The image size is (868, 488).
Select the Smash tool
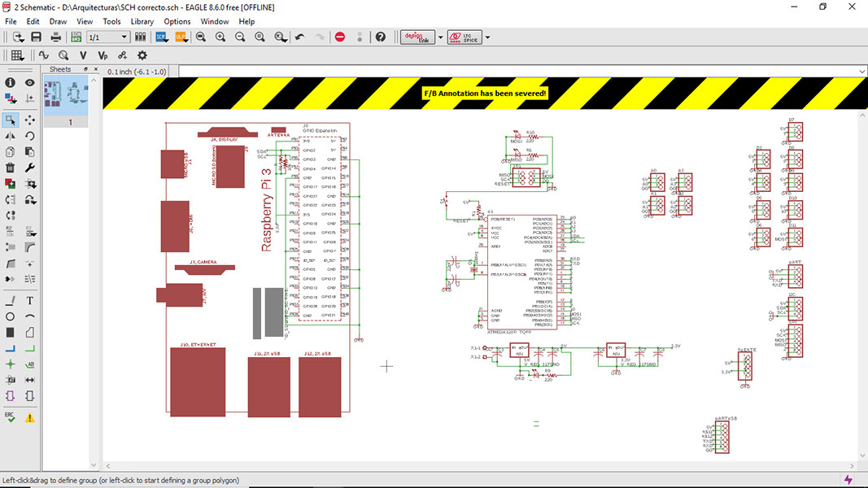tap(10, 247)
